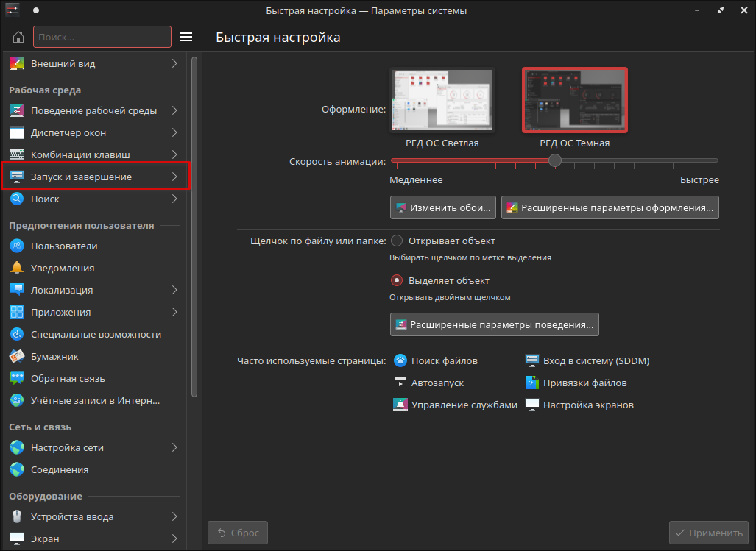This screenshot has width=756, height=551.
Task: Click the Бумажник wallet icon
Action: point(17,356)
